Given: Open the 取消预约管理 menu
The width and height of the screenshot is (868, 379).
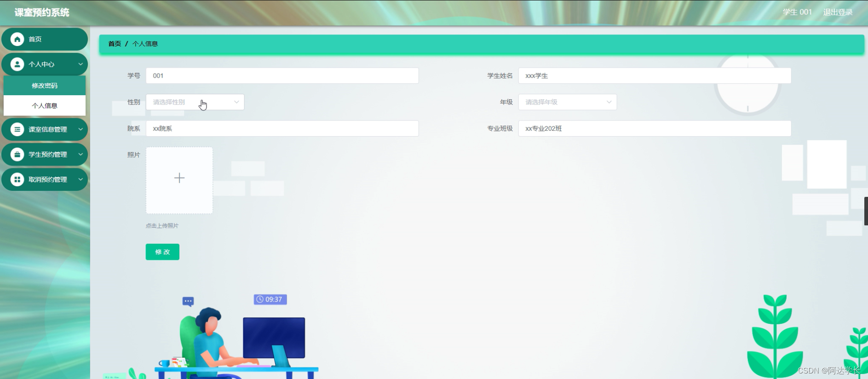Looking at the screenshot, I should [x=45, y=179].
